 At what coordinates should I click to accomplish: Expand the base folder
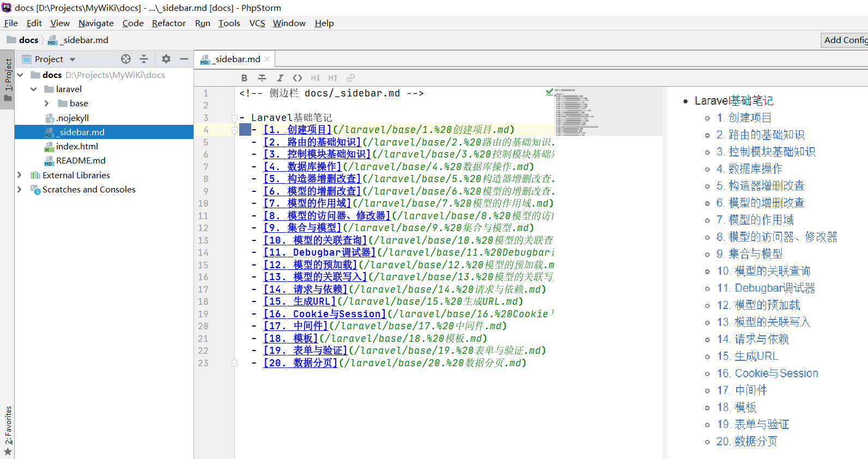click(x=46, y=103)
